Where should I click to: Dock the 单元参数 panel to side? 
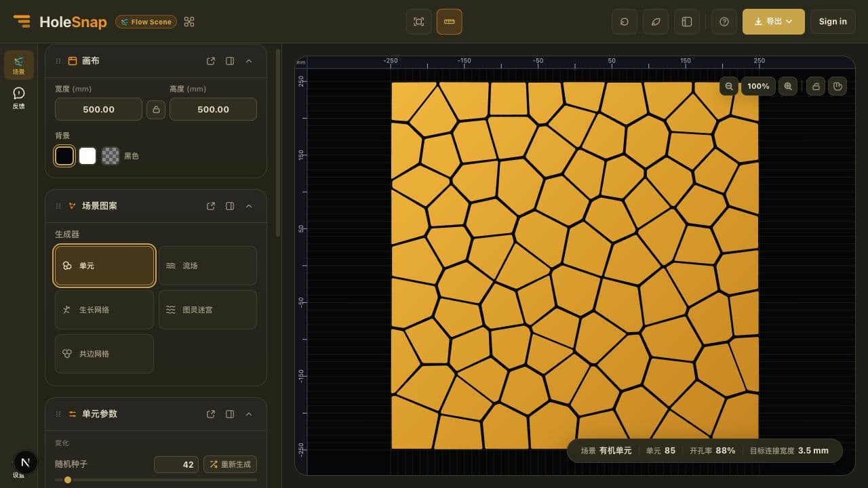[230, 414]
